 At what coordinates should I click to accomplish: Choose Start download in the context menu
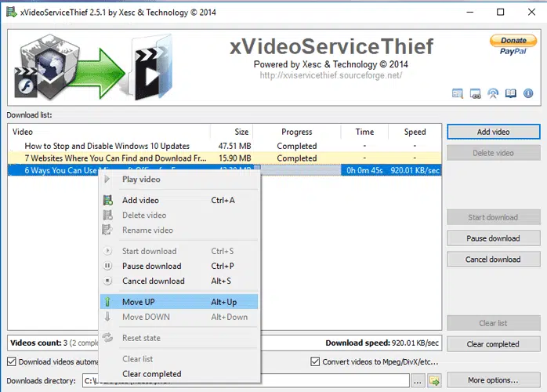point(179,252)
